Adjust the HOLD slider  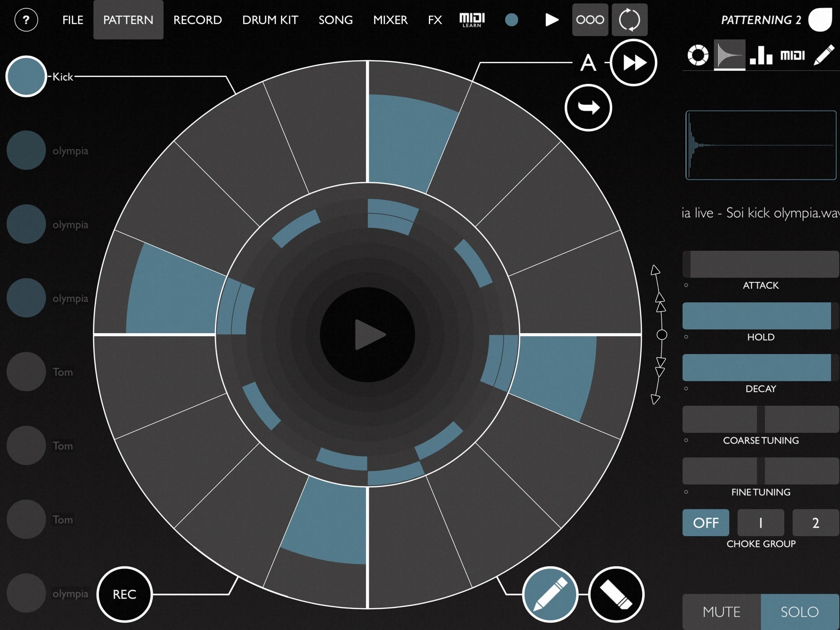pos(761,316)
